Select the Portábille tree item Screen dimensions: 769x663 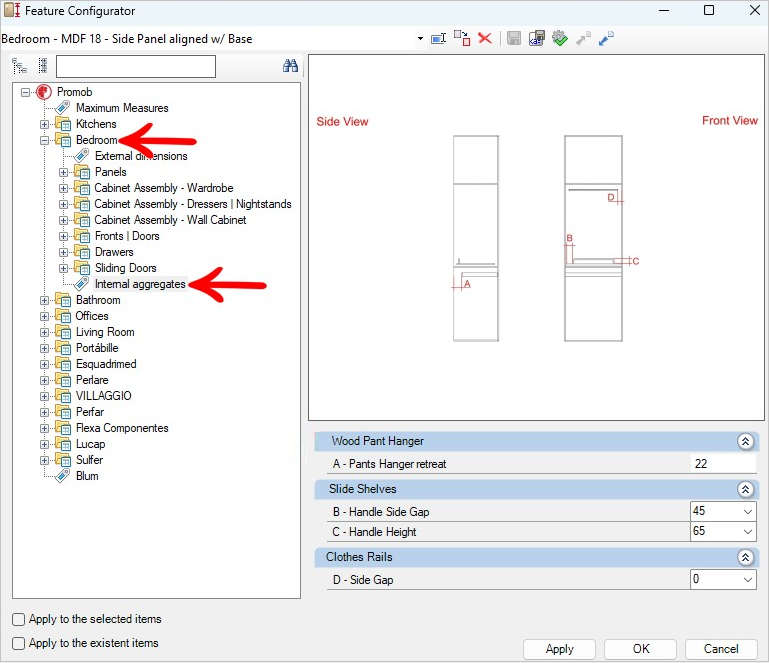(x=97, y=348)
